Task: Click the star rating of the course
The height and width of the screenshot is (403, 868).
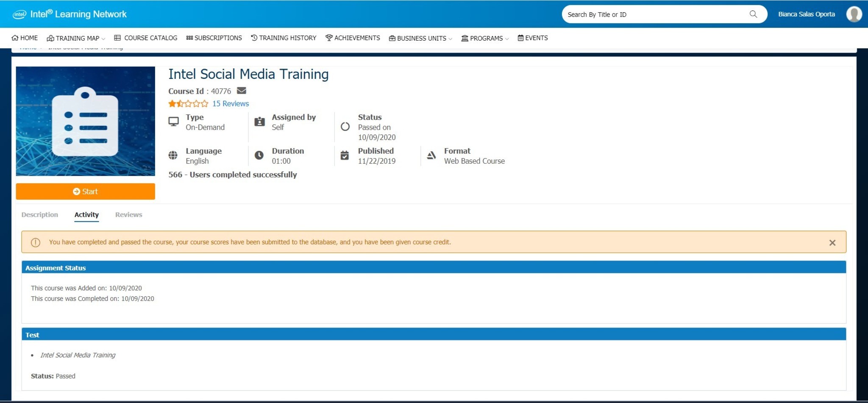Action: [x=188, y=103]
